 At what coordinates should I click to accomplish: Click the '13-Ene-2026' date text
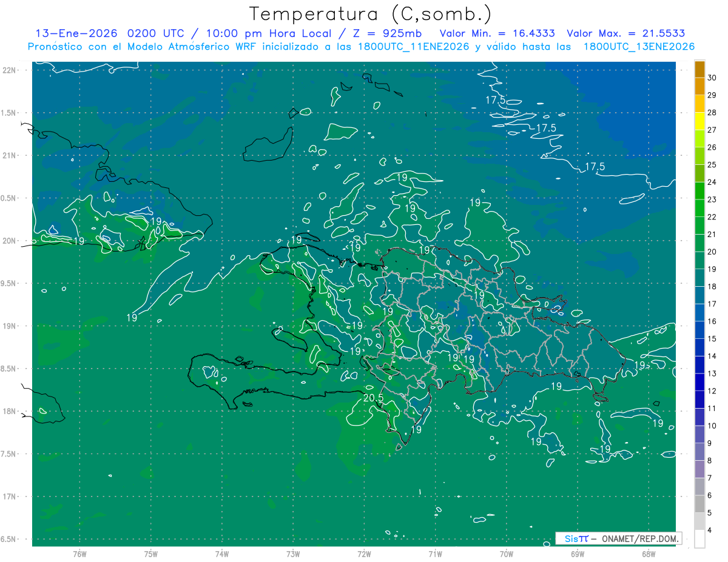(x=76, y=33)
